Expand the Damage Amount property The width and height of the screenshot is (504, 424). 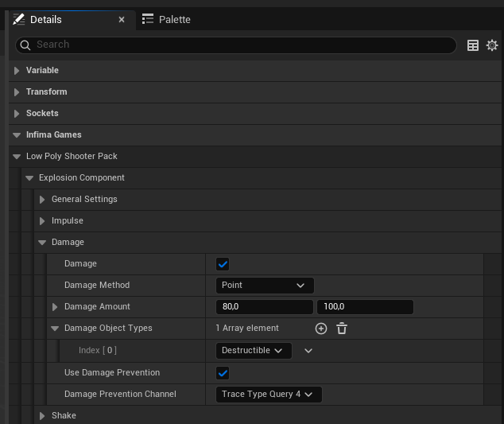coord(55,307)
